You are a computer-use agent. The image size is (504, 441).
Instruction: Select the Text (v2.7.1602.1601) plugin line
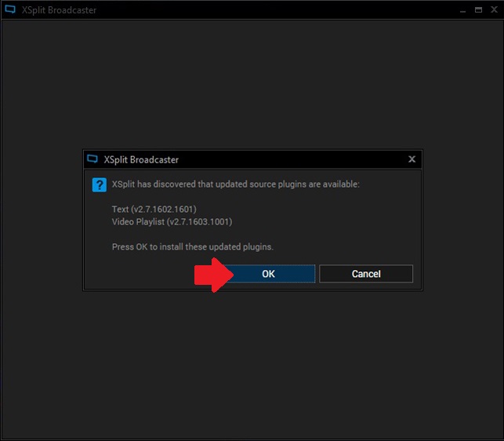154,210
